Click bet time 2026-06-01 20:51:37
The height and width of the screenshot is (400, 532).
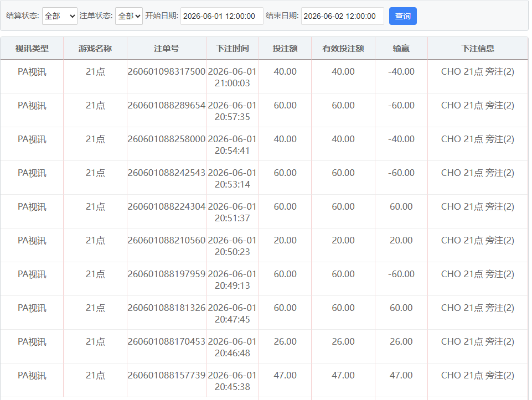tap(233, 212)
